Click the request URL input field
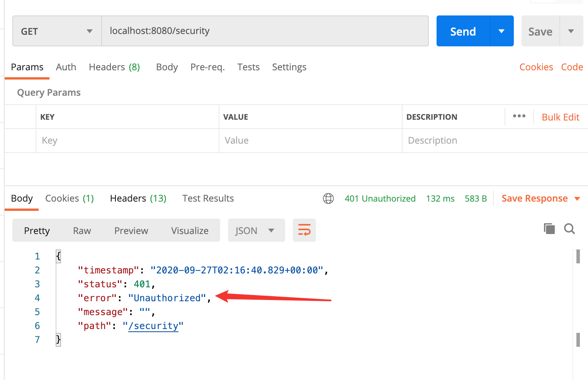 coord(265,31)
